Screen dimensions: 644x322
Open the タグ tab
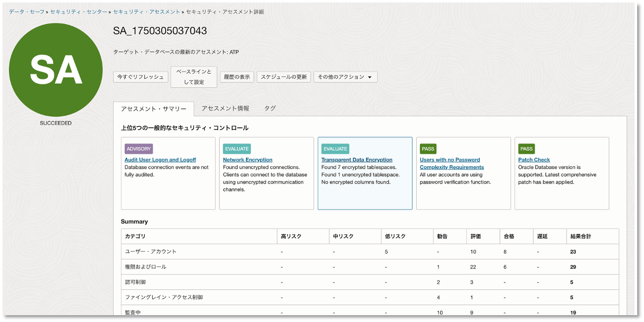pos(270,108)
